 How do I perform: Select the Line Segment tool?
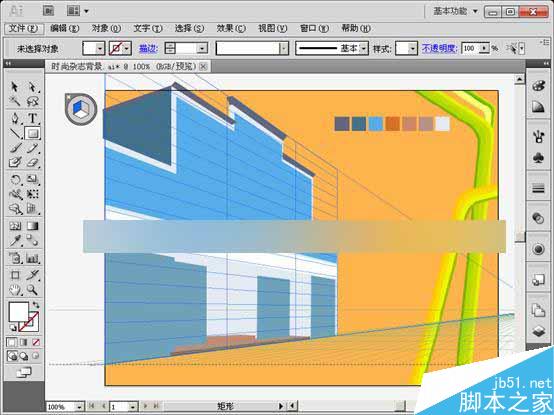pyautogui.click(x=15, y=133)
